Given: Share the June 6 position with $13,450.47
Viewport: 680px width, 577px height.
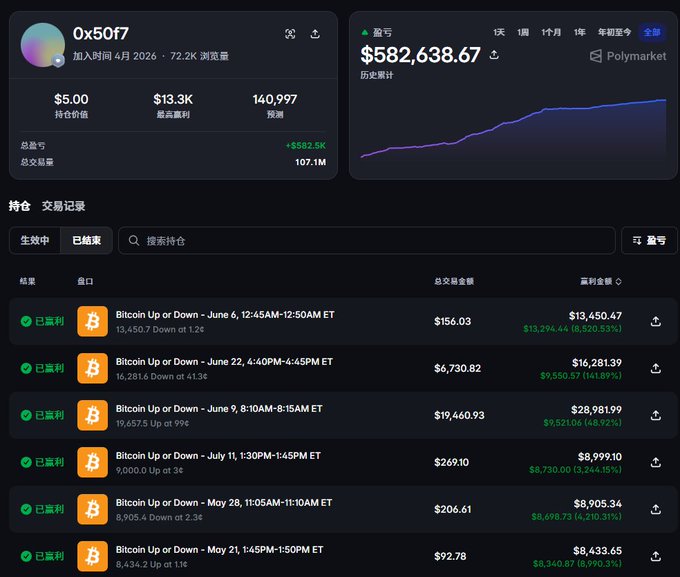Looking at the screenshot, I should coord(656,321).
